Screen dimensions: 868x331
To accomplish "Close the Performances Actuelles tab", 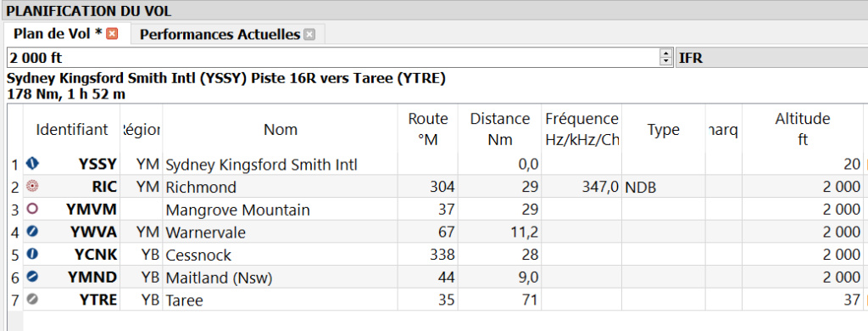I will 309,35.
